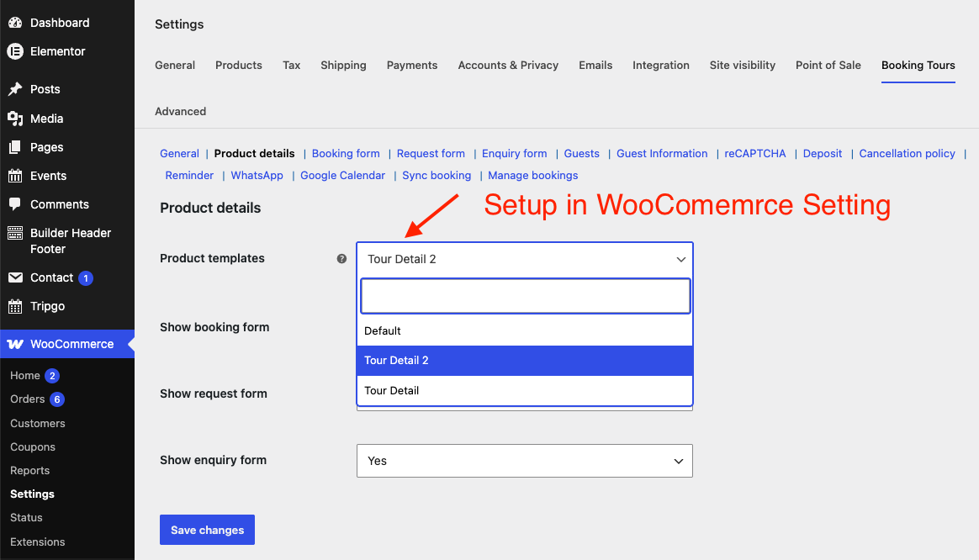Open the Guests link

click(x=581, y=154)
